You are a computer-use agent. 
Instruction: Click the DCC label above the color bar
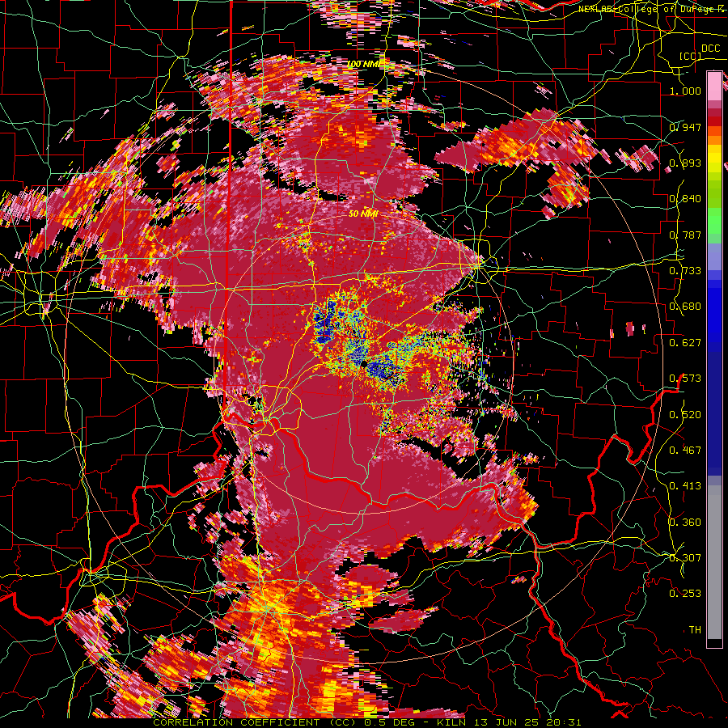711,49
